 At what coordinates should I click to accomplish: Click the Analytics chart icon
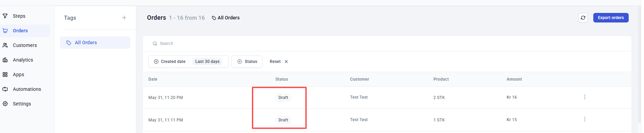click(5, 60)
